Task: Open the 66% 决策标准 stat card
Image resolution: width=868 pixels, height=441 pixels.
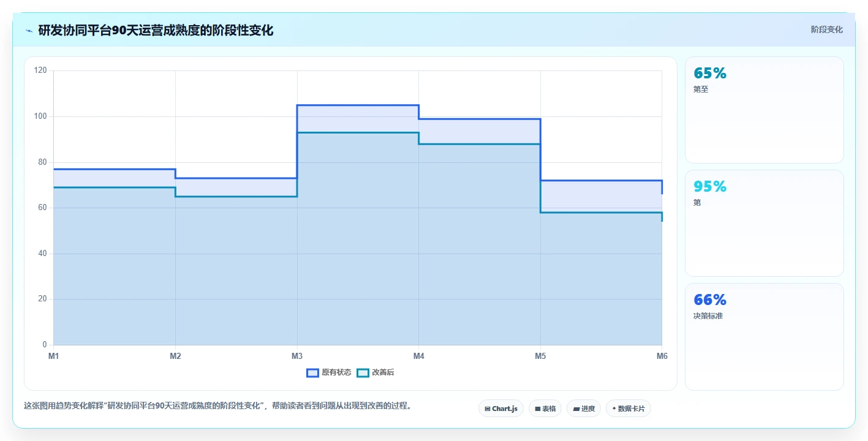Action: 764,336
